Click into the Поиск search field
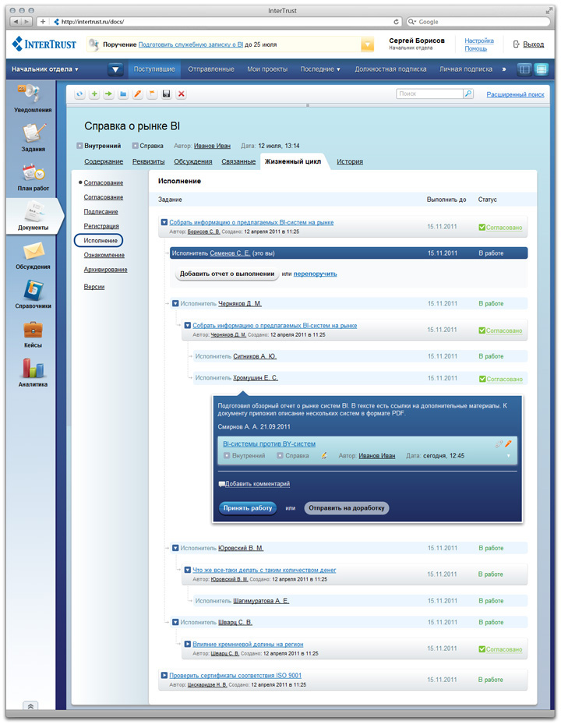 429,94
